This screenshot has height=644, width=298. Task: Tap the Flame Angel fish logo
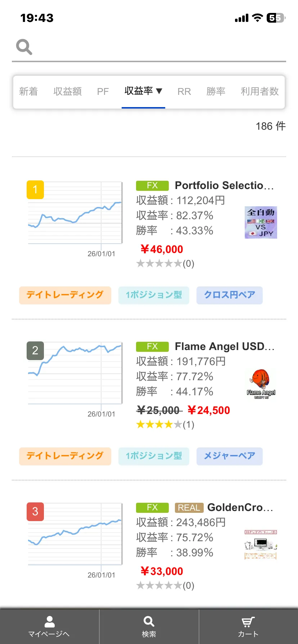coord(261,384)
